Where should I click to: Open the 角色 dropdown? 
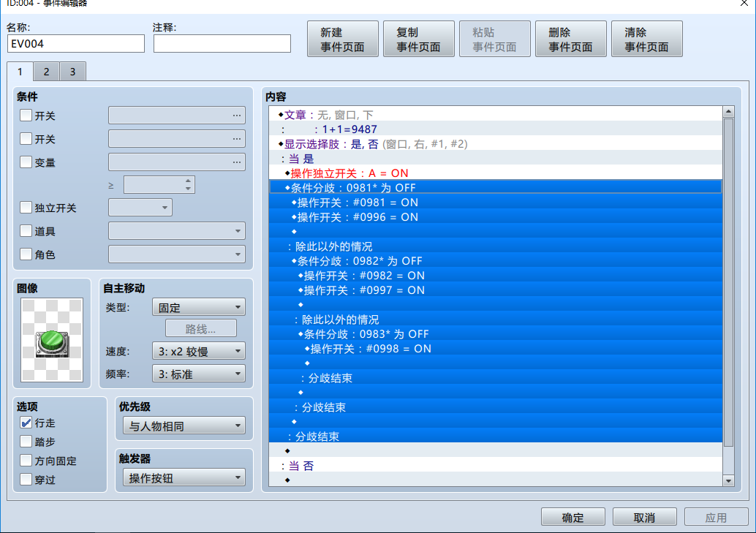click(177, 254)
